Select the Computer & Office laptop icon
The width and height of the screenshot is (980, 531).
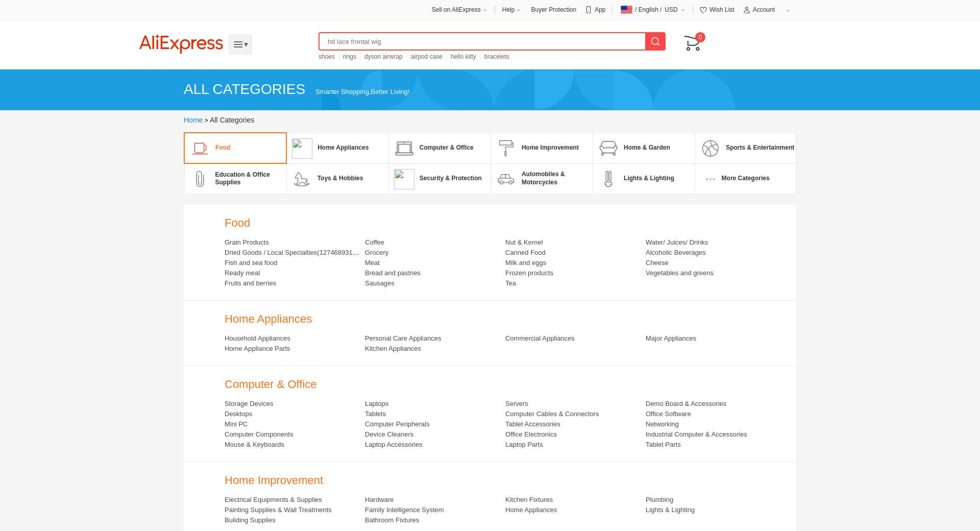tap(404, 148)
